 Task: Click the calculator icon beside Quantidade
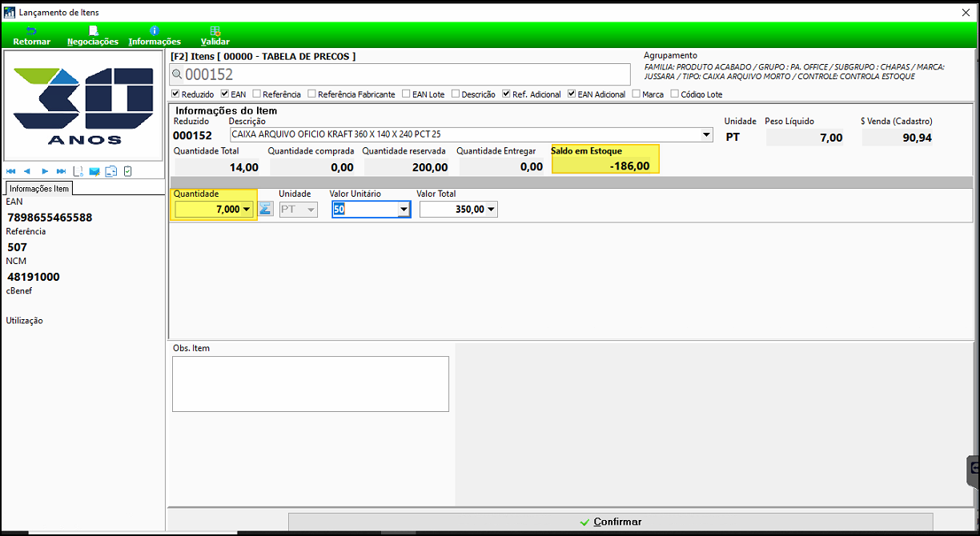266,209
